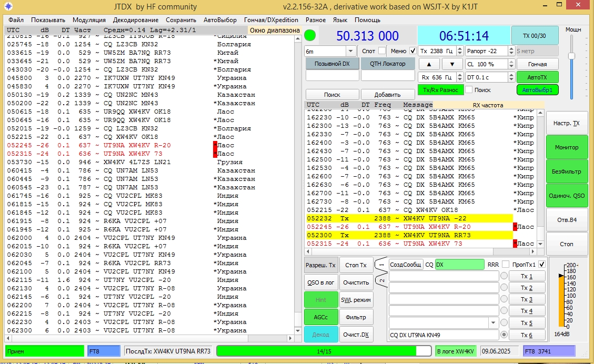
Task: Open the 6m band dropdown
Action: click(350, 50)
